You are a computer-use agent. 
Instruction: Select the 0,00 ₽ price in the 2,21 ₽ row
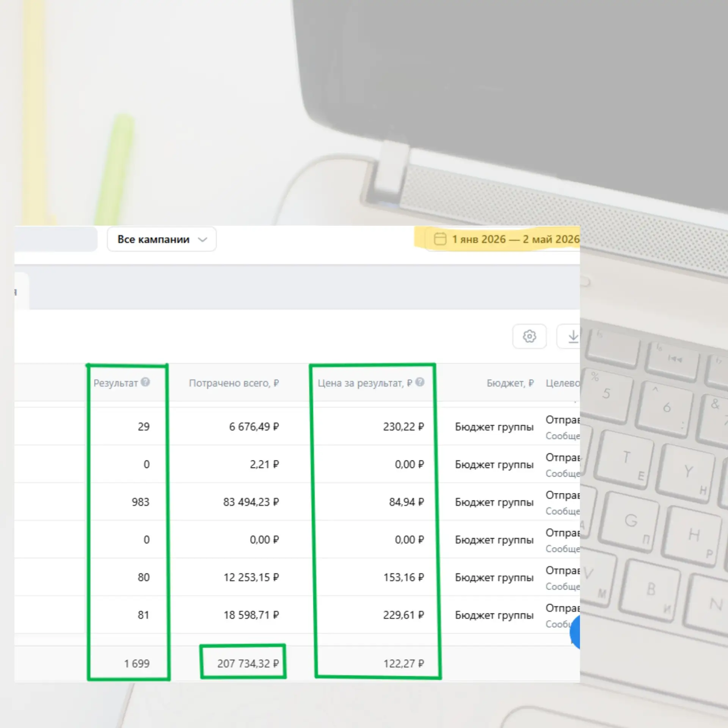(409, 464)
